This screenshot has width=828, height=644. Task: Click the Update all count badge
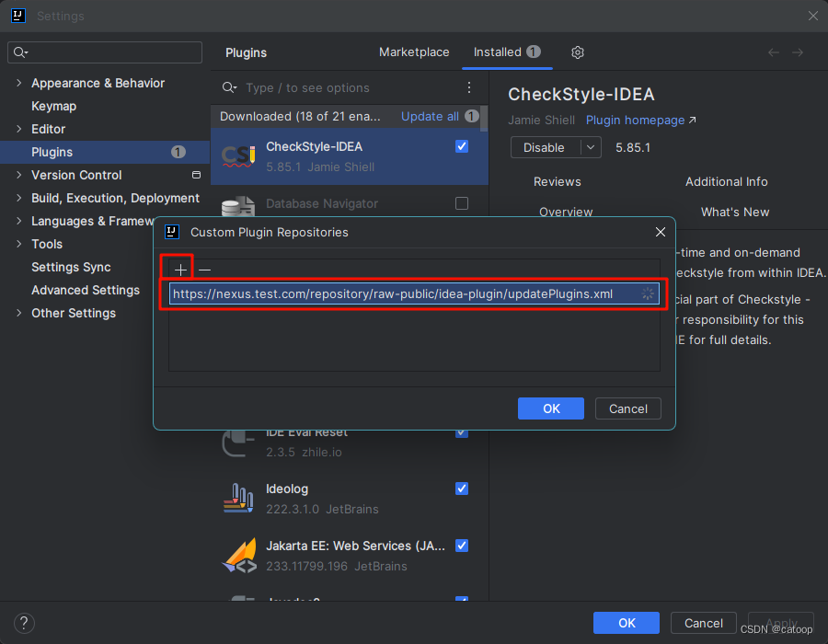pyautogui.click(x=471, y=116)
